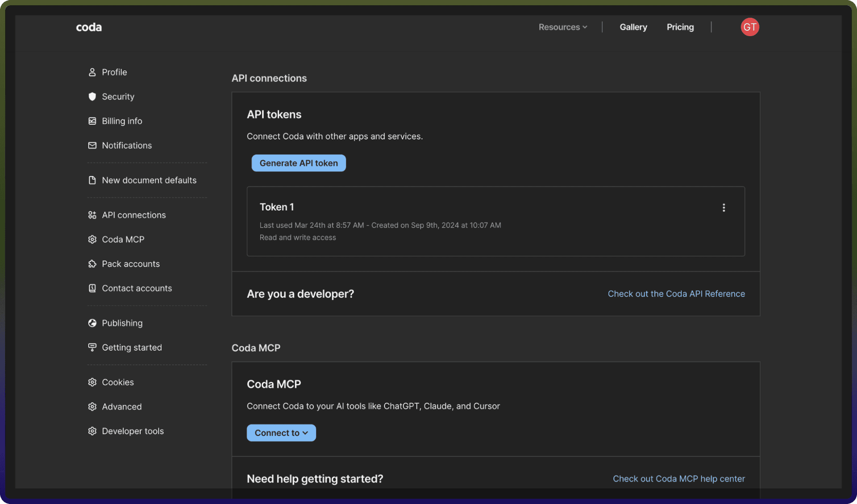Image resolution: width=857 pixels, height=504 pixels.
Task: Click the Developer tools gear icon
Action: tap(92, 431)
